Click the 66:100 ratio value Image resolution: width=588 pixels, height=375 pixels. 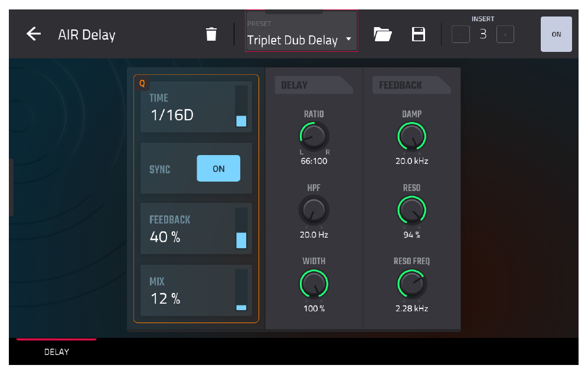[x=314, y=161]
